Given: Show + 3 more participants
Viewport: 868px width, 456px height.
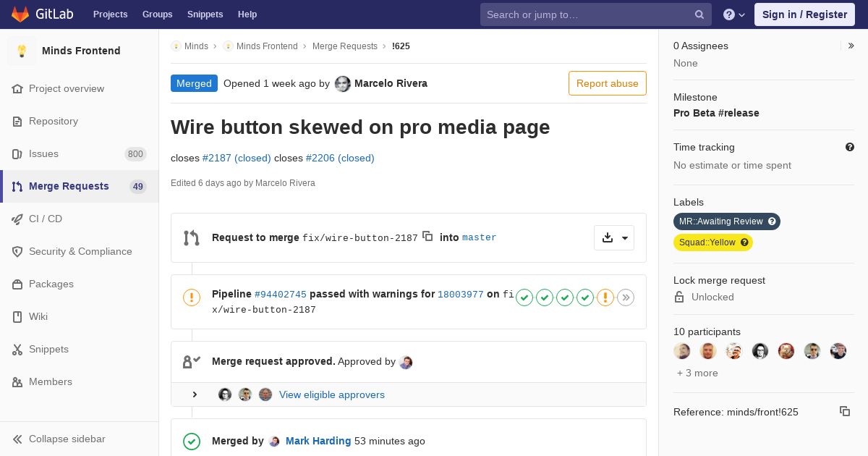Looking at the screenshot, I should coord(697,373).
